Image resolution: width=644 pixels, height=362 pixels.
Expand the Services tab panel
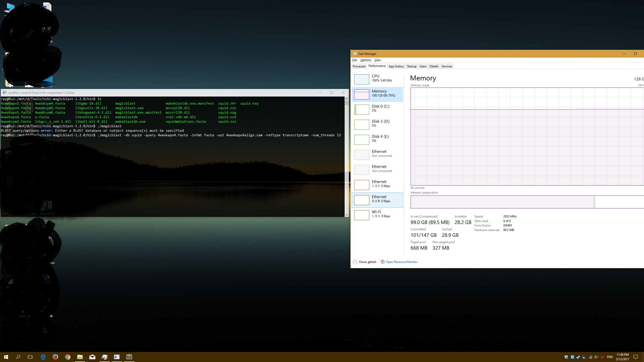point(446,66)
